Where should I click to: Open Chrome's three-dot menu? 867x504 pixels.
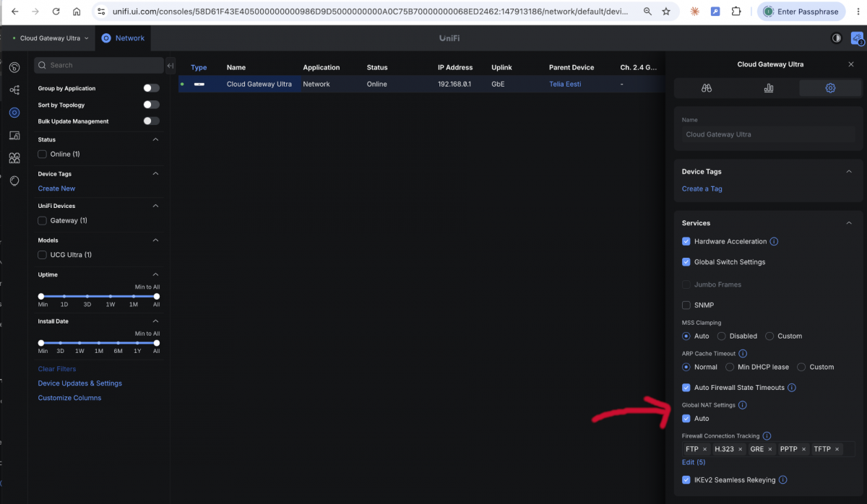[x=860, y=12]
